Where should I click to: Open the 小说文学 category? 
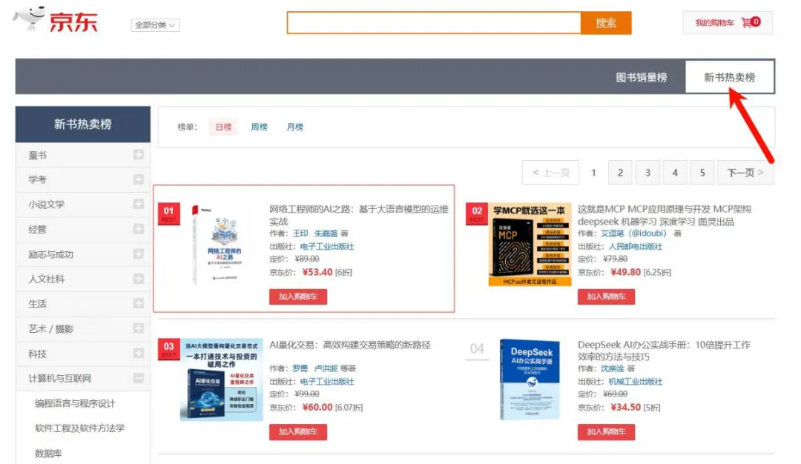[x=46, y=204]
